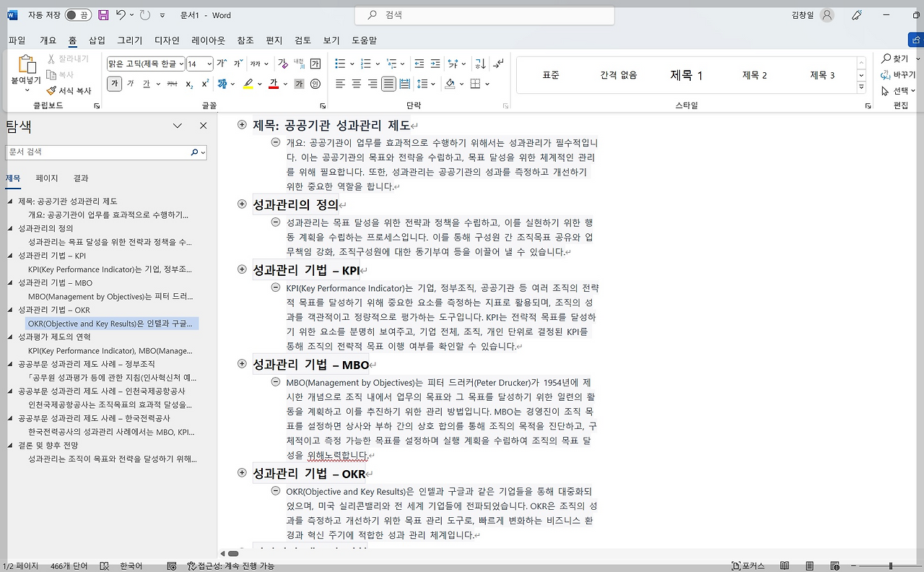
Task: Undo the last action
Action: (x=121, y=15)
